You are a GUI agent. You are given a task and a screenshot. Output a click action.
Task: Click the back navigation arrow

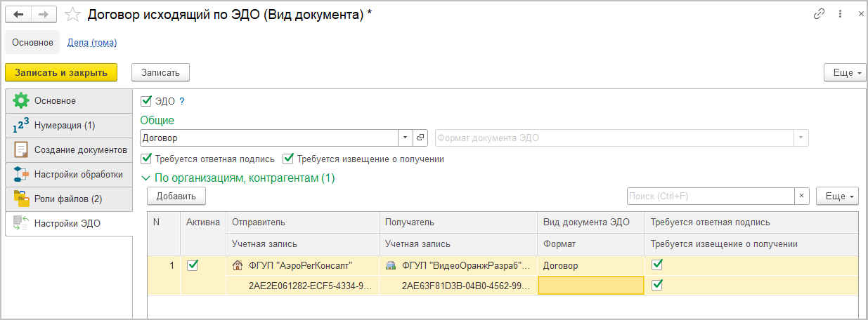pos(18,14)
